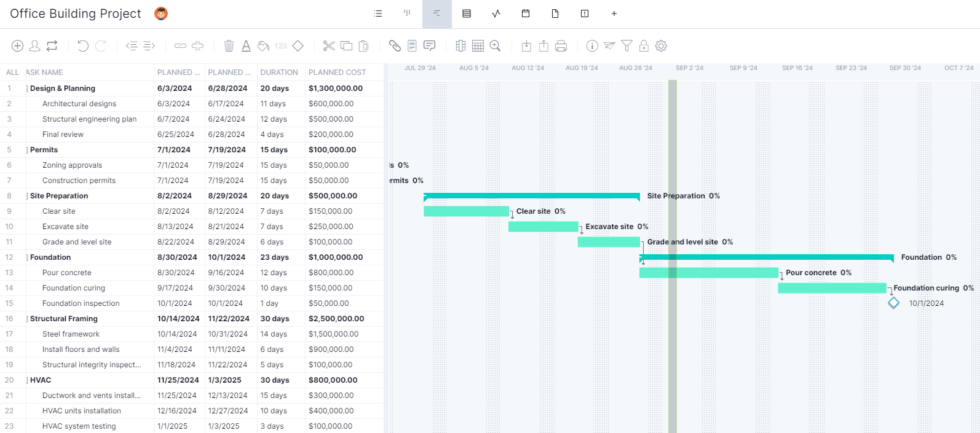Viewport: 980px width, 433px height.
Task: Collapse the Design & Planning group
Action: pos(28,88)
